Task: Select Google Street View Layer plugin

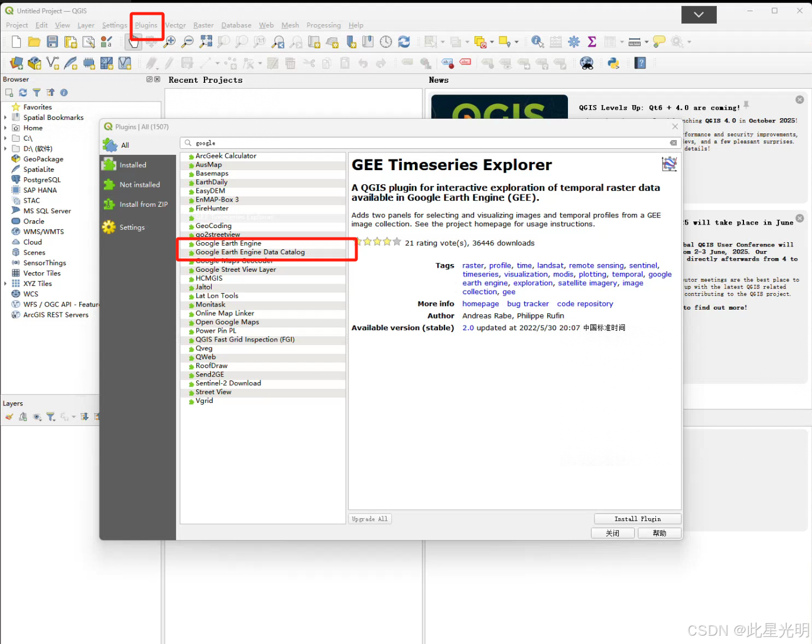Action: point(263,269)
